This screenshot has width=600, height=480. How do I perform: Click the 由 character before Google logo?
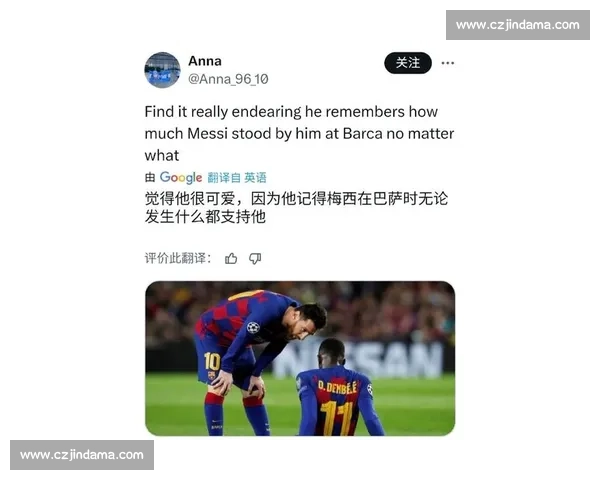(x=150, y=178)
